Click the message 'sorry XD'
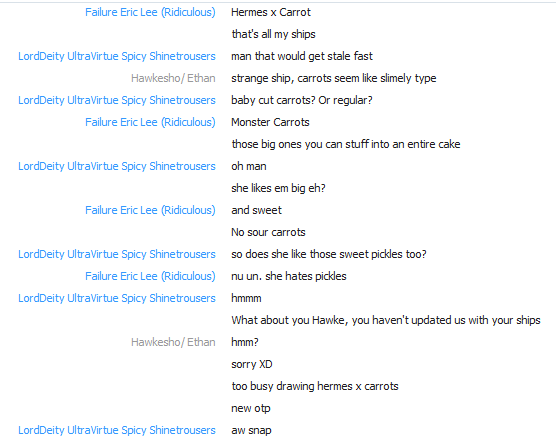Image resolution: width=556 pixels, height=440 pixels. (x=252, y=364)
